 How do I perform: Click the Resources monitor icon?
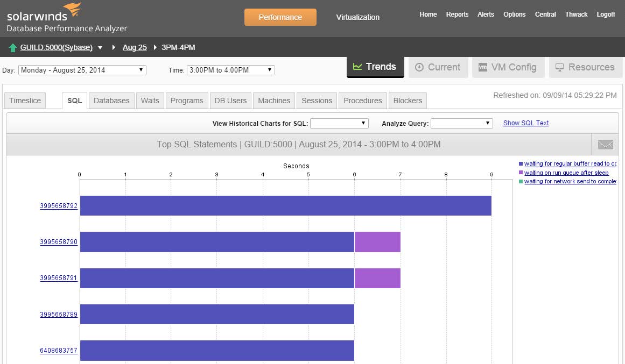click(x=559, y=67)
